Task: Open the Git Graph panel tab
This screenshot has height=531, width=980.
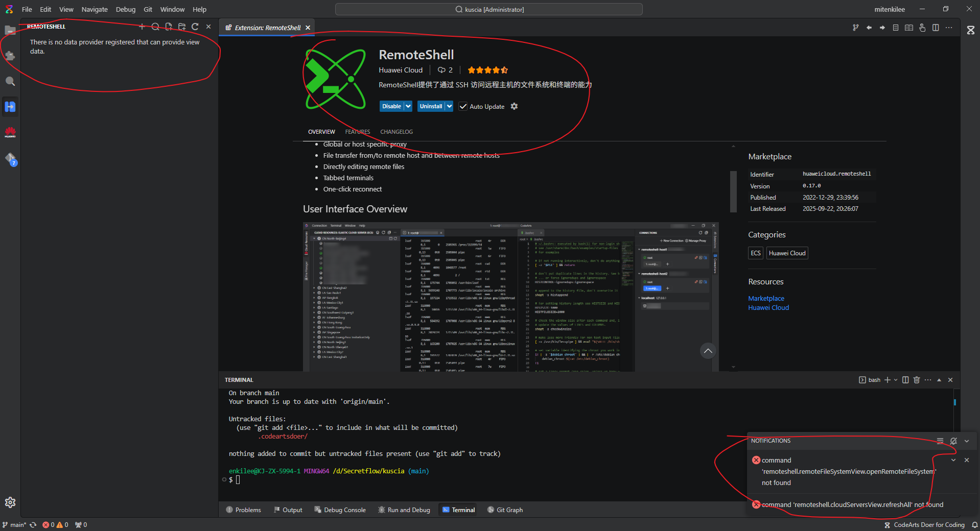Action: click(505, 510)
